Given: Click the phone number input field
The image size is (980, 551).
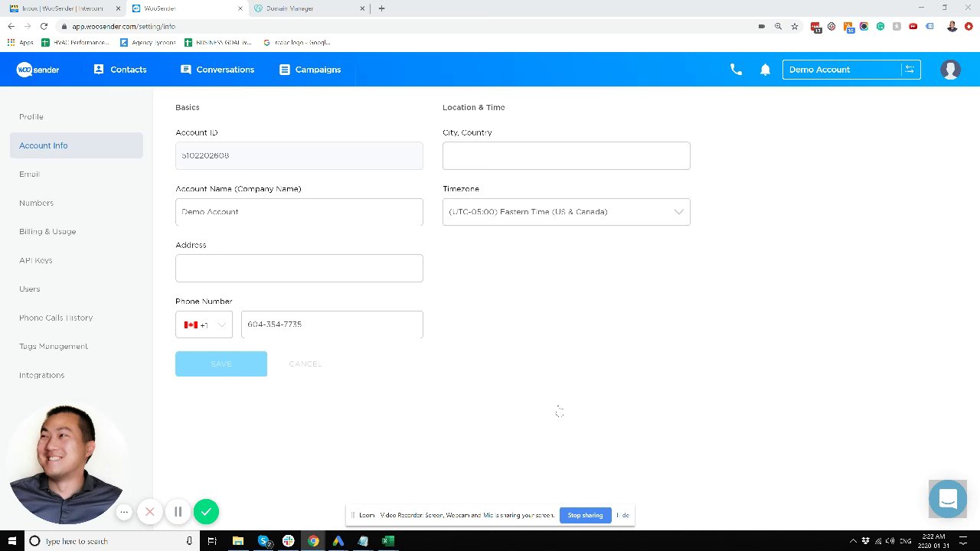Looking at the screenshot, I should [x=332, y=324].
